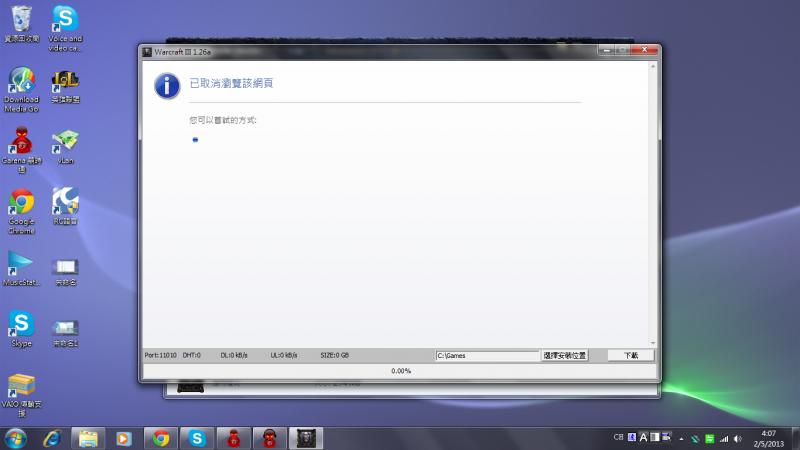Launch the League of Legends (LoL) shortcut
The height and width of the screenshot is (450, 800).
point(65,86)
